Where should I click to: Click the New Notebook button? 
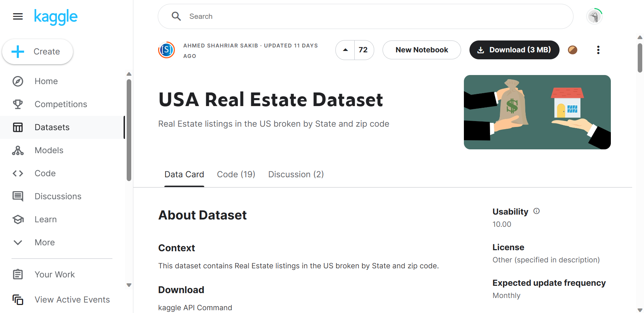[x=422, y=50]
